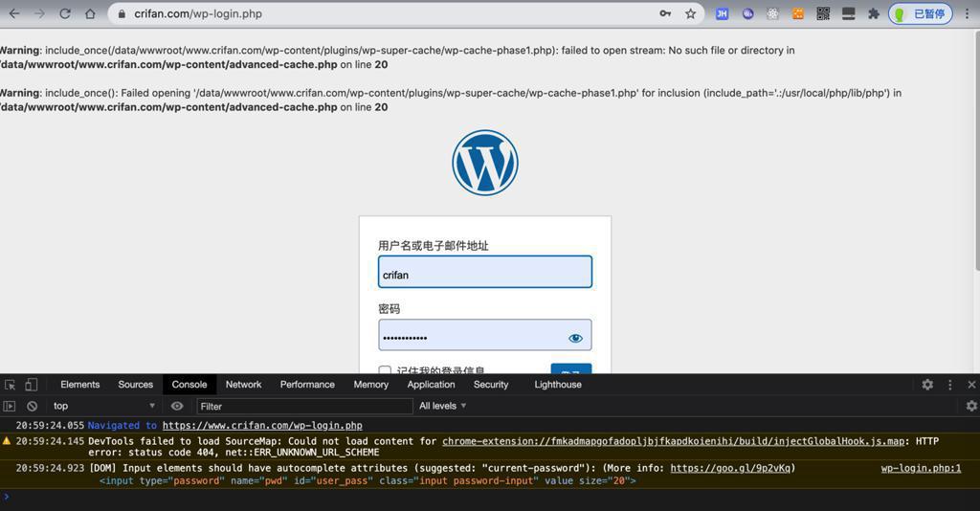
Task: Close the DevTools panel
Action: click(x=971, y=385)
